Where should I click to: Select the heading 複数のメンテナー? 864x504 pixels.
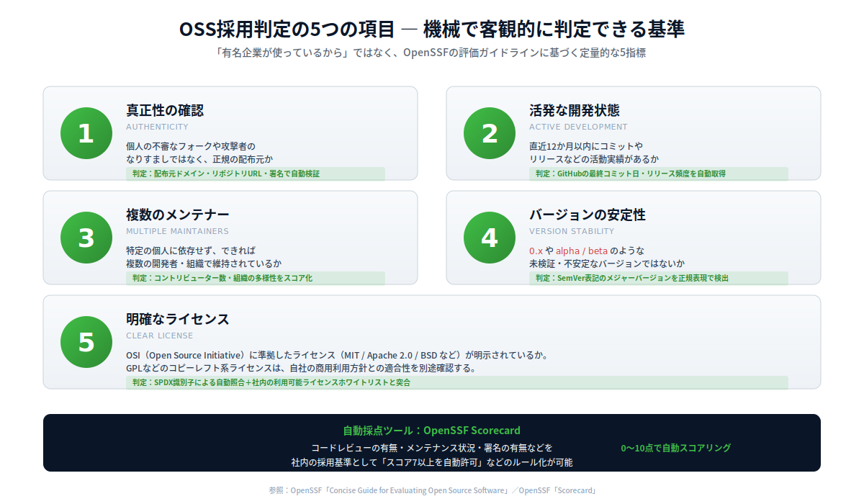point(178,215)
